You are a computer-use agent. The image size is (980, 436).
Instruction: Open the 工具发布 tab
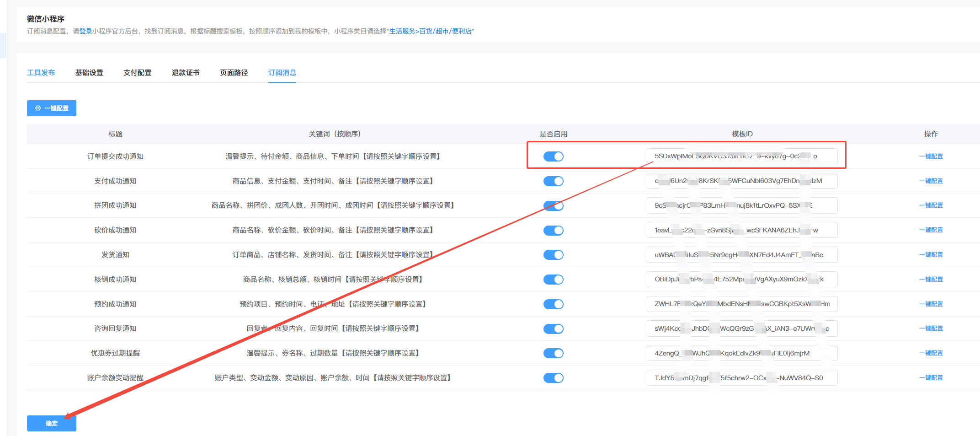[x=41, y=73]
